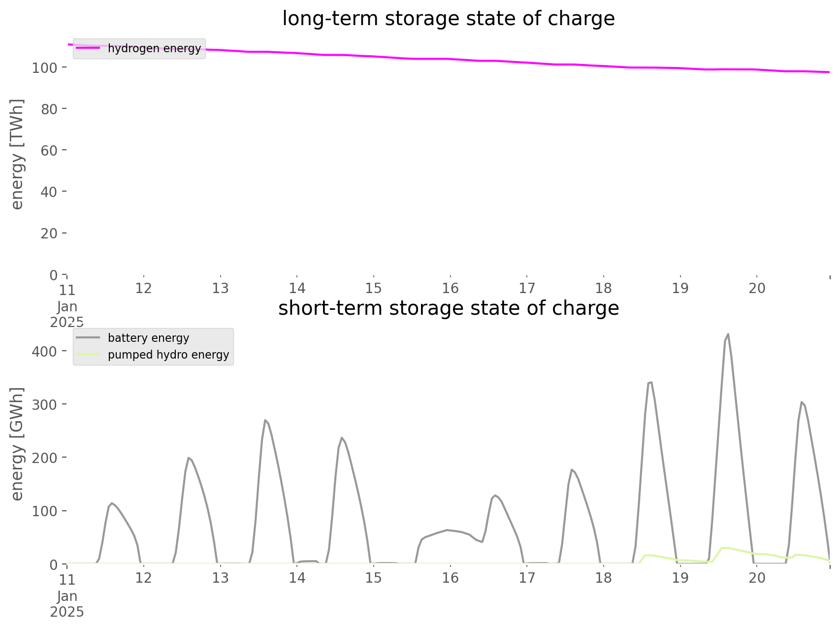Click the light green pumped hydro legend swatch
This screenshot has width=840, height=629.
pyautogui.click(x=88, y=355)
